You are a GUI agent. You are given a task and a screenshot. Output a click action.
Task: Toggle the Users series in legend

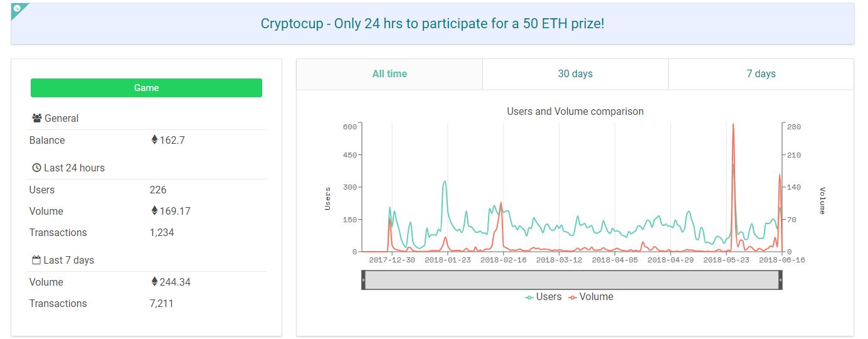click(543, 297)
